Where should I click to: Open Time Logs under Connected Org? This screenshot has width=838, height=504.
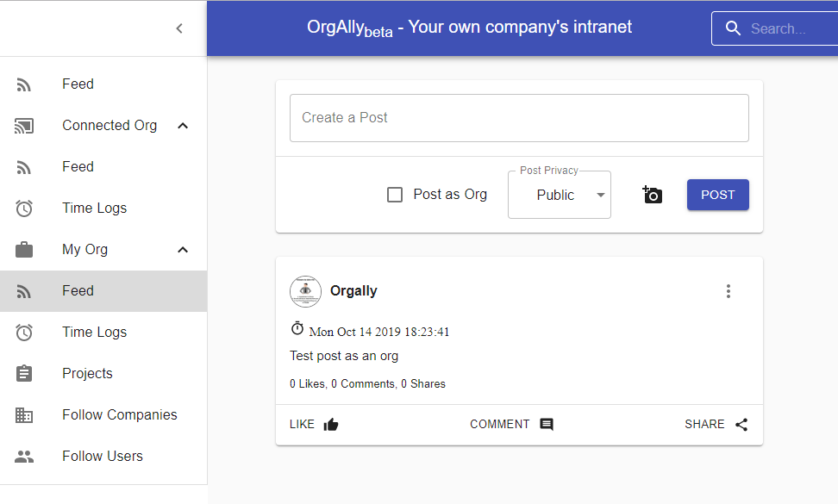(103, 208)
